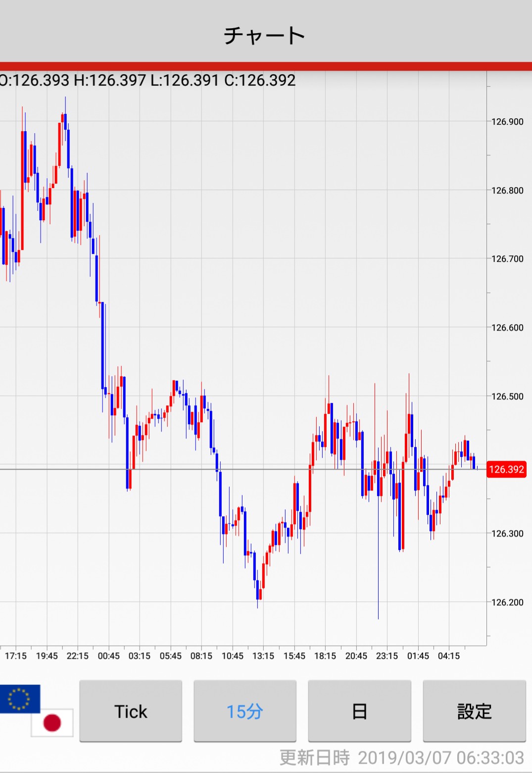
Task: Click the 126.800 price axis label
Action: coord(507,191)
